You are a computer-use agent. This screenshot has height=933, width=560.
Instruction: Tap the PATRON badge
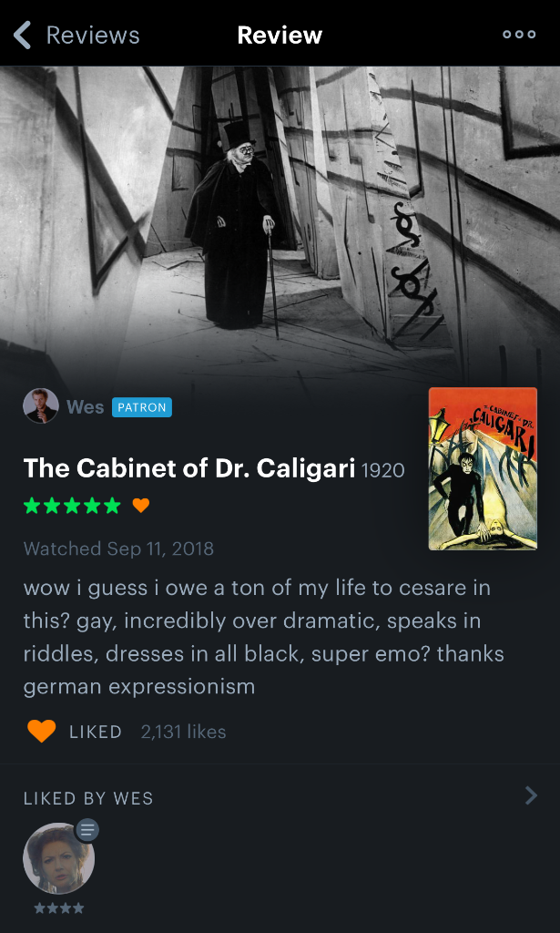(x=142, y=407)
